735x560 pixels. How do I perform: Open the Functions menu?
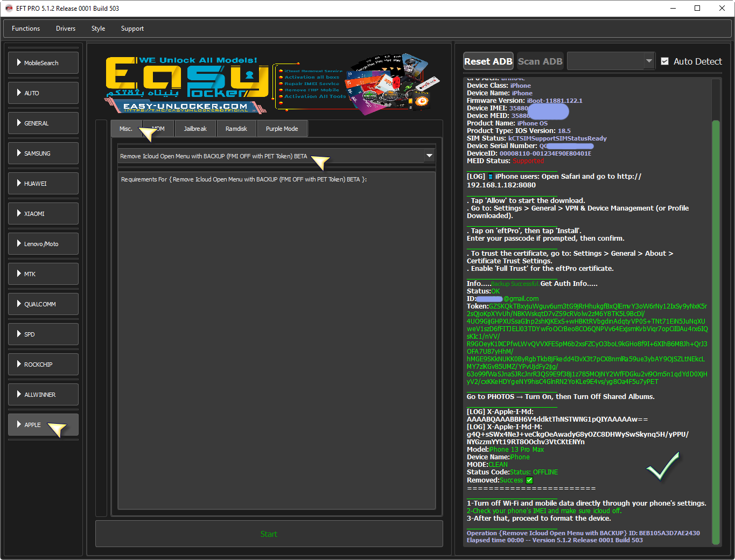pos(26,29)
